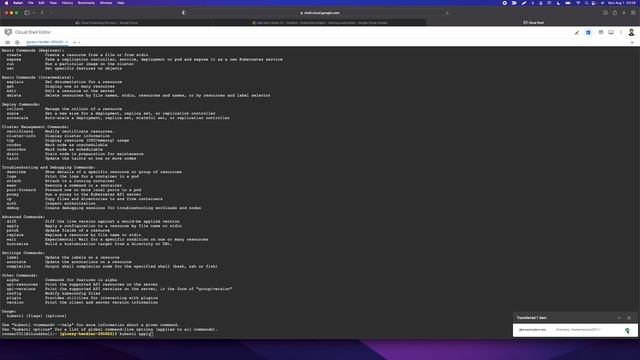Switch to the Google Cloud console tab
The width and height of the screenshot is (640, 360).
320,23
